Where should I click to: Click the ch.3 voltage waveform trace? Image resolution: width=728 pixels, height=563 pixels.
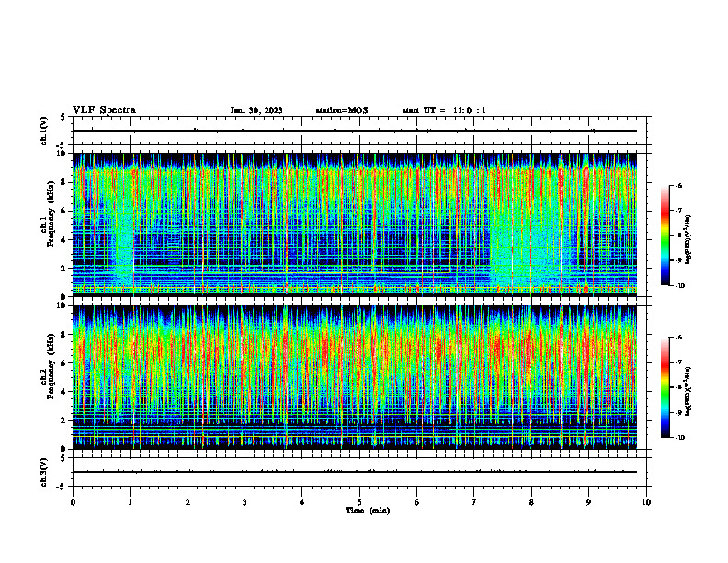(354, 472)
